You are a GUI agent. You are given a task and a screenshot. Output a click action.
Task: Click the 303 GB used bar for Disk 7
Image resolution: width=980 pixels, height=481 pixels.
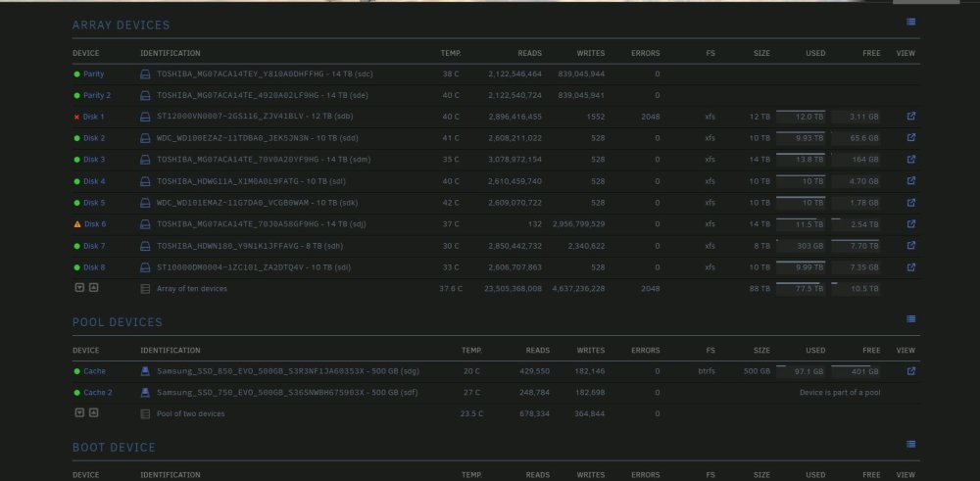point(801,246)
